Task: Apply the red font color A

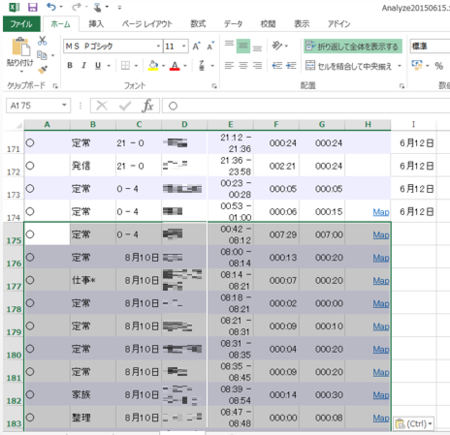Action: (x=175, y=66)
